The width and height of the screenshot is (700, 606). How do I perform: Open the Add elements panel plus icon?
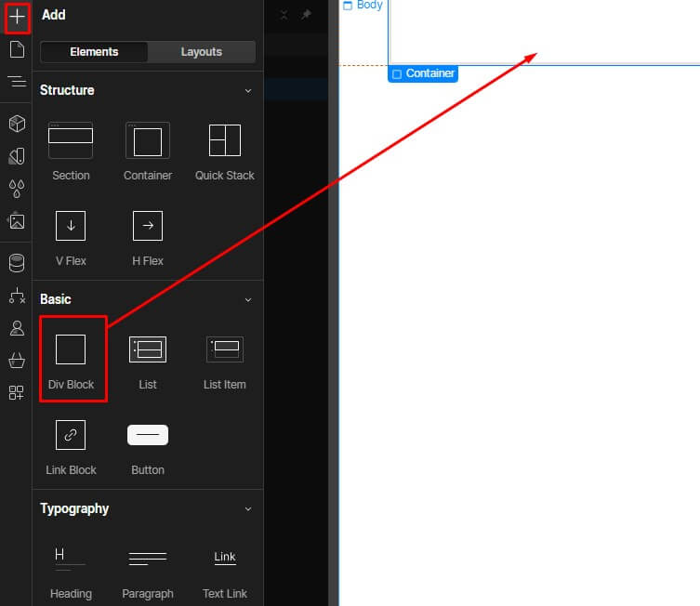point(17,17)
